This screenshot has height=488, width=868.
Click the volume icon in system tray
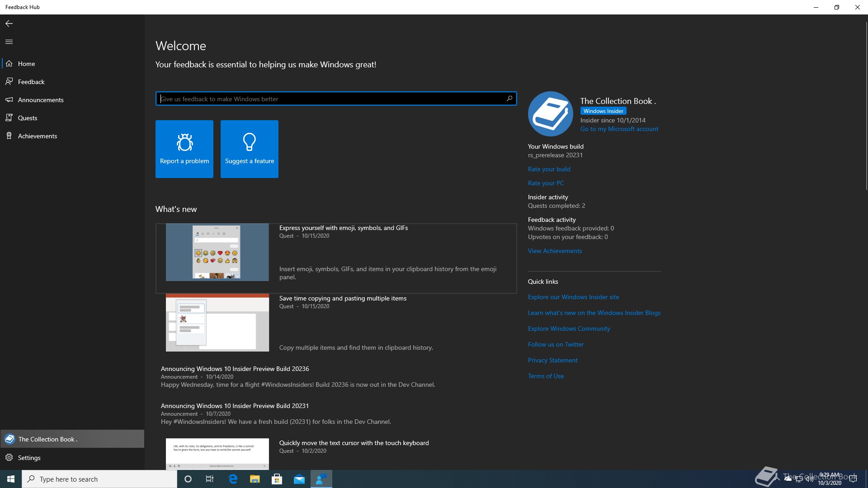809,479
